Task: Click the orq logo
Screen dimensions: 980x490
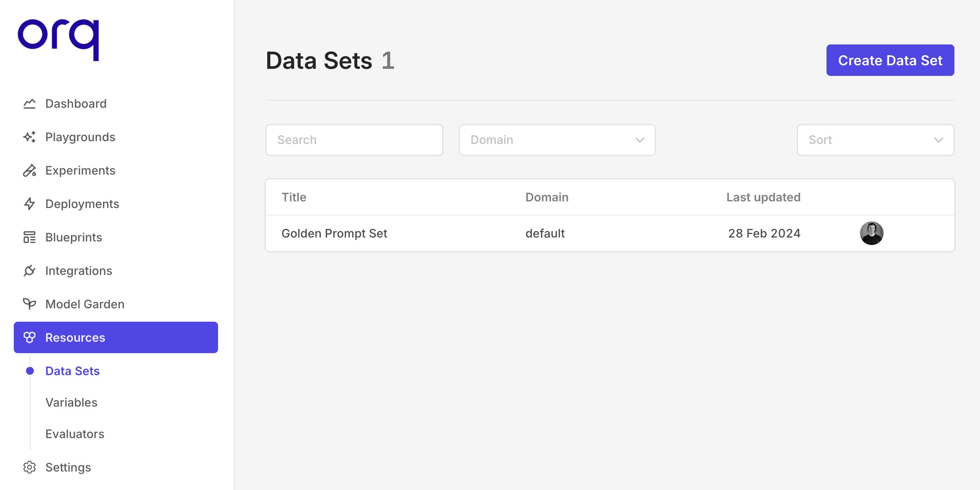Action: [x=58, y=39]
